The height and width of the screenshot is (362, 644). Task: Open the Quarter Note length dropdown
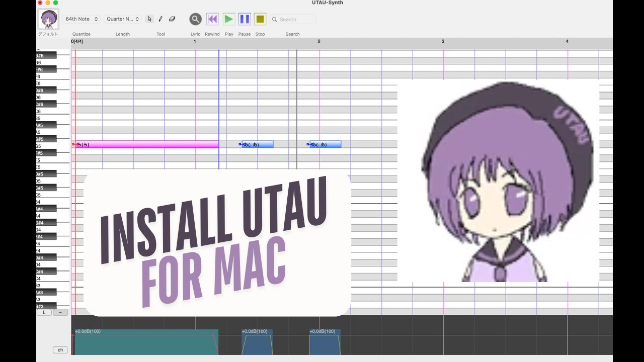(123, 19)
